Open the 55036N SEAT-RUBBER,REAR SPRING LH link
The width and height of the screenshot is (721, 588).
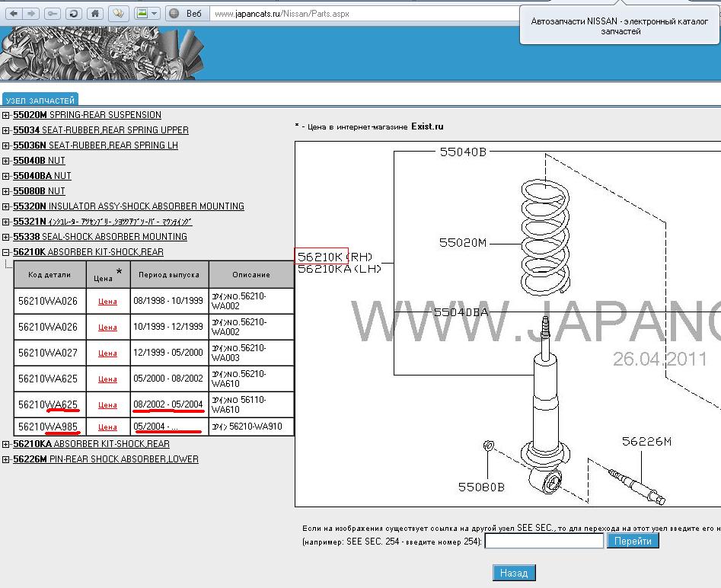click(x=95, y=145)
